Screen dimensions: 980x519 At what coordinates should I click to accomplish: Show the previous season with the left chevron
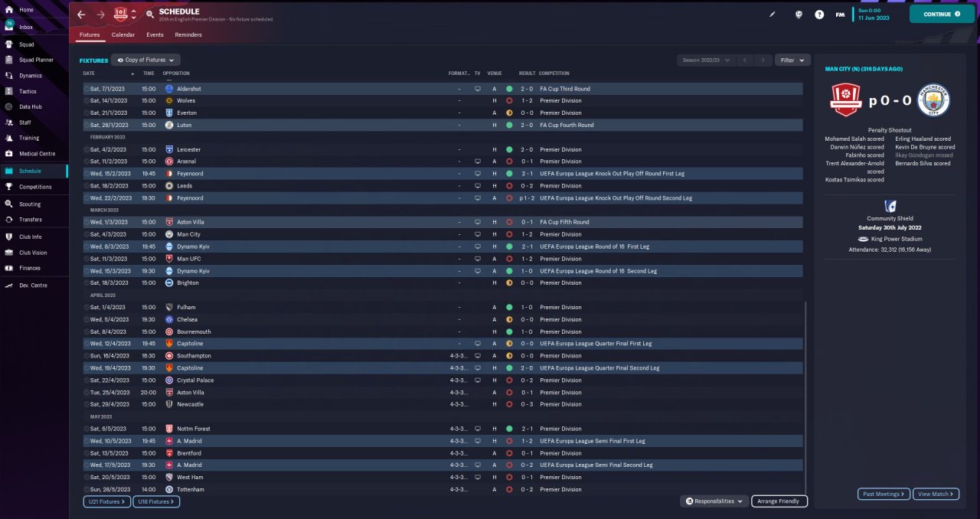click(x=745, y=60)
